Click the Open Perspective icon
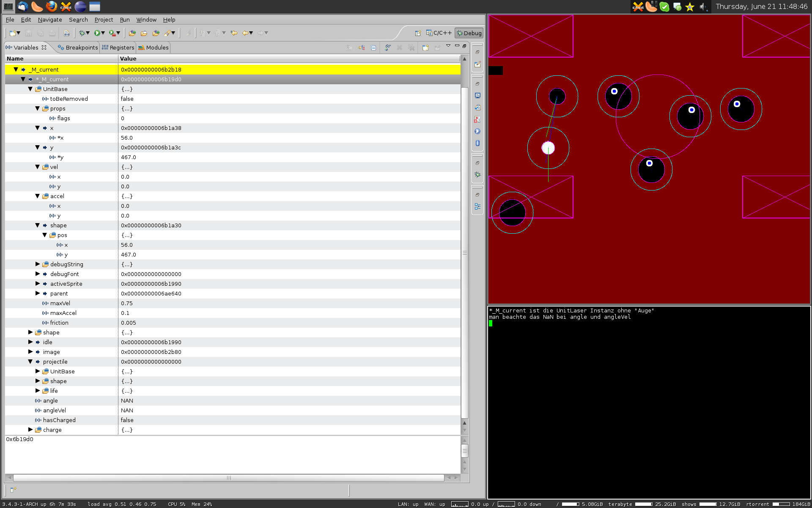Screen dimensions: 812x508 (x=418, y=33)
